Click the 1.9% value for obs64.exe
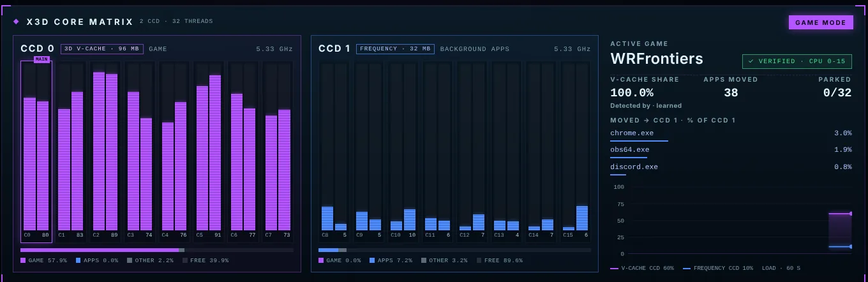 pos(842,150)
